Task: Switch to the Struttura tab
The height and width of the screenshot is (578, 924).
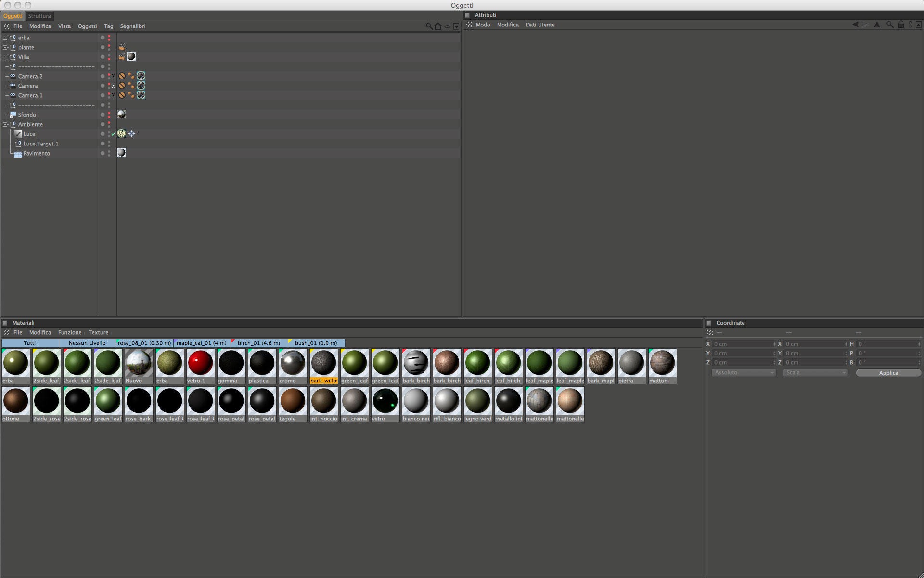Action: point(39,16)
